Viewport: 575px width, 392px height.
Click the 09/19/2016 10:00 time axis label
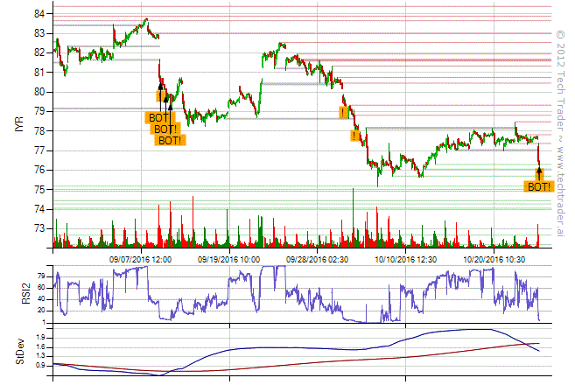pos(228,259)
